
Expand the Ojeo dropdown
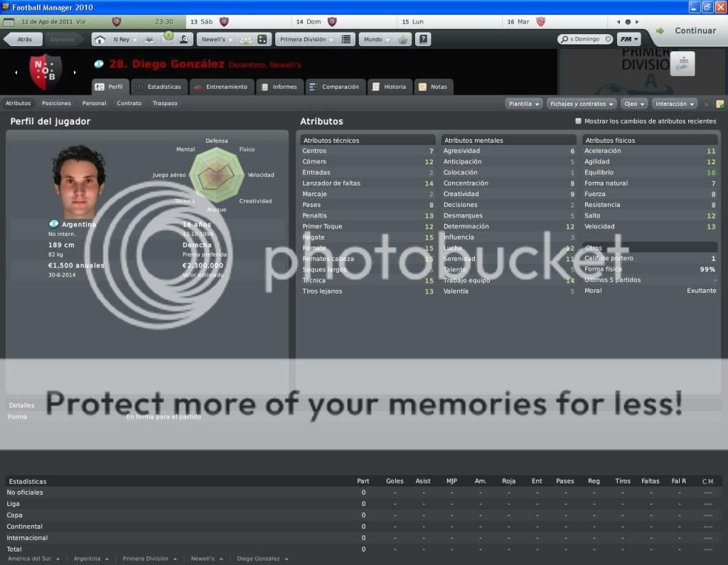tap(633, 104)
